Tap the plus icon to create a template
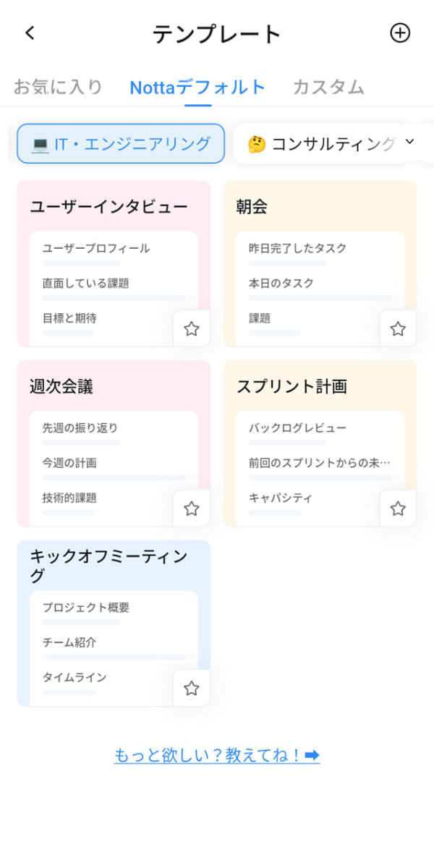Image resolution: width=434 pixels, height=868 pixels. (x=400, y=33)
